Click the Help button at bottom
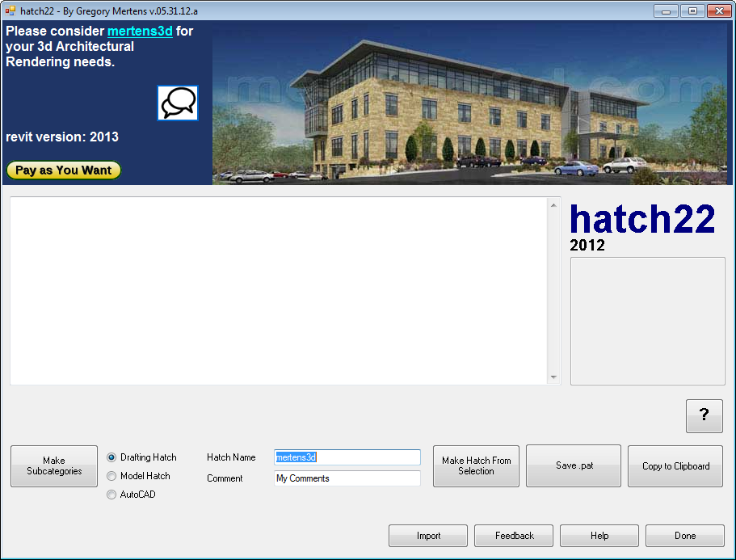 point(599,536)
